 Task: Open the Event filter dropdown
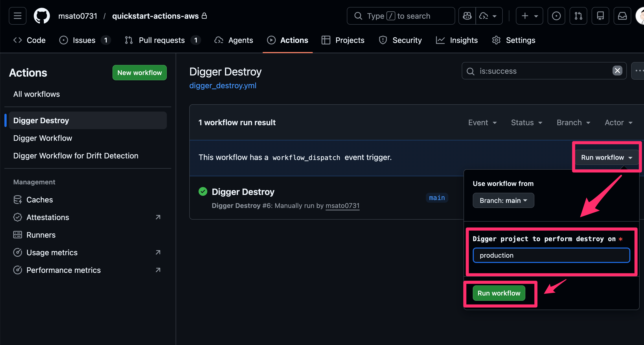[482, 123]
